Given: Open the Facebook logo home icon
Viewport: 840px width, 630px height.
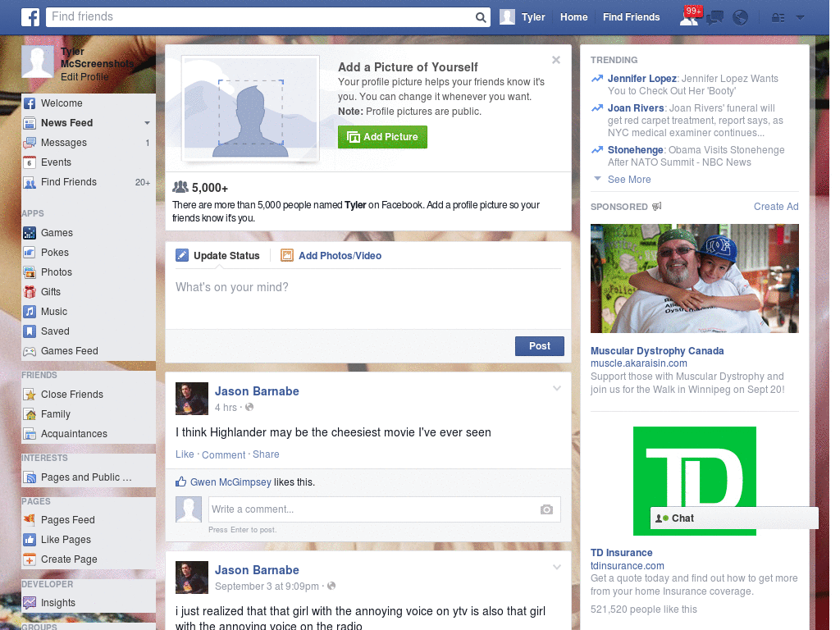Looking at the screenshot, I should [x=30, y=17].
